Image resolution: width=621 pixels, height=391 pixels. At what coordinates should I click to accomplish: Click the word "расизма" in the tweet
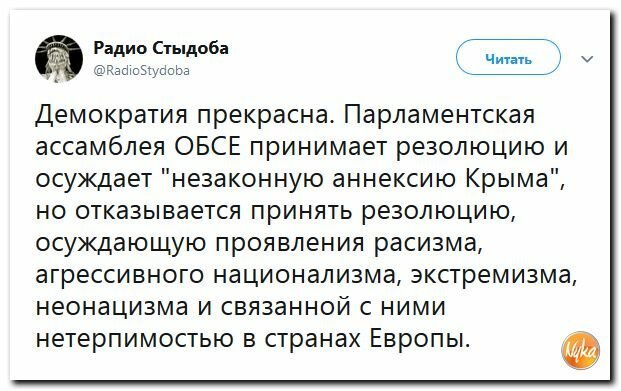pyautogui.click(x=428, y=243)
